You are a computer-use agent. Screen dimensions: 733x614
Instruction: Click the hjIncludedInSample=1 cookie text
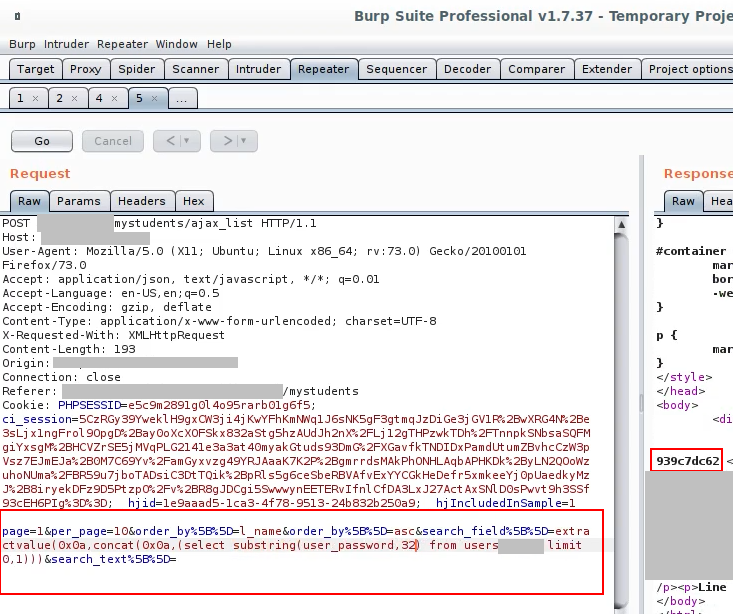(505, 503)
